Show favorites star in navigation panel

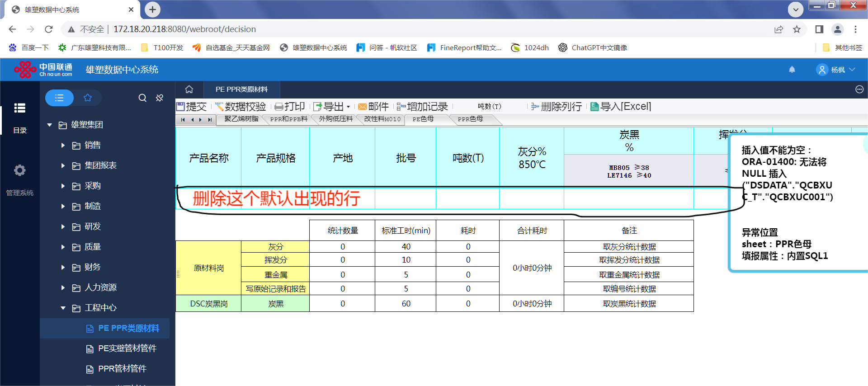(x=88, y=98)
